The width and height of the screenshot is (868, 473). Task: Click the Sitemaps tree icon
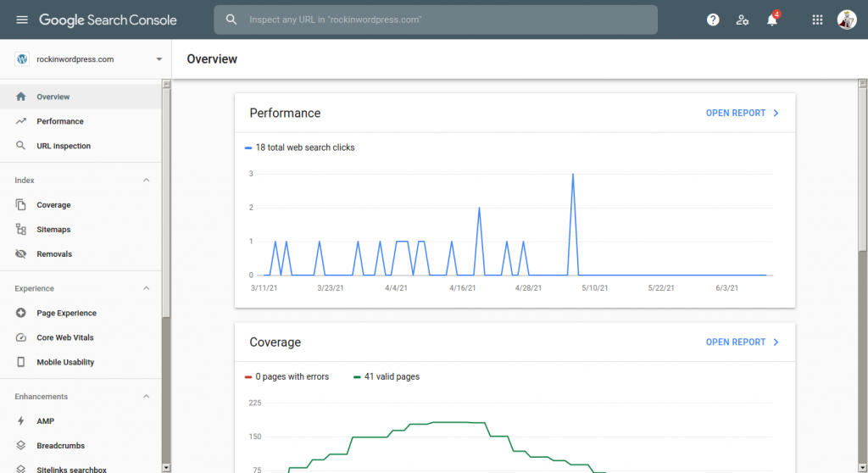click(21, 230)
